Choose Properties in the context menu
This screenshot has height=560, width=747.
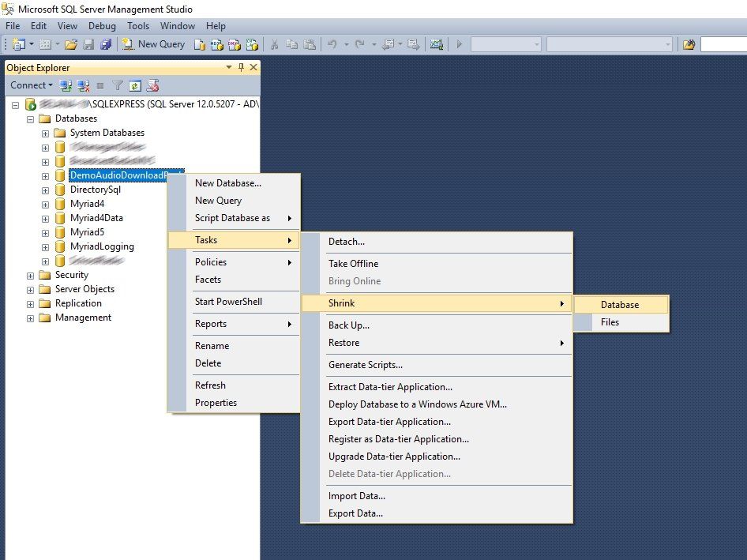click(x=234, y=403)
